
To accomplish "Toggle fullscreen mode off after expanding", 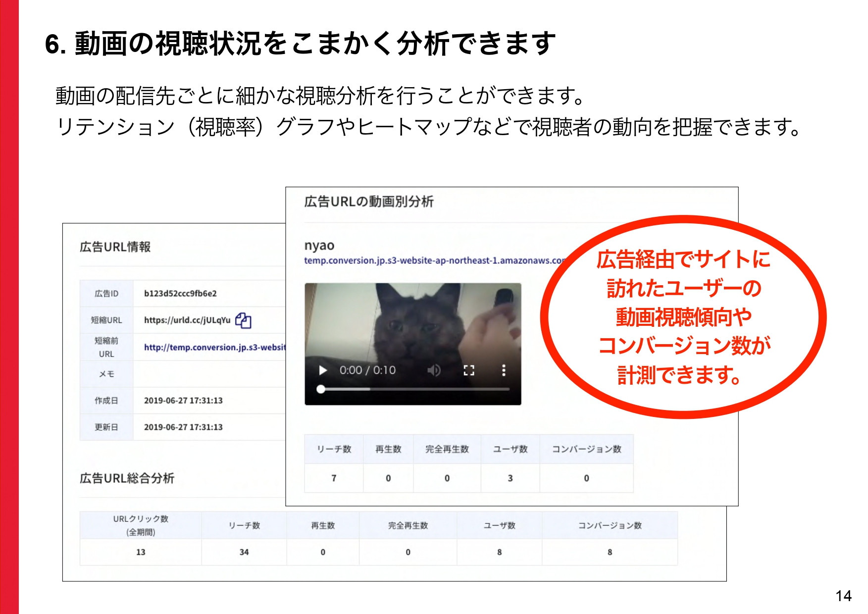I will [x=469, y=369].
